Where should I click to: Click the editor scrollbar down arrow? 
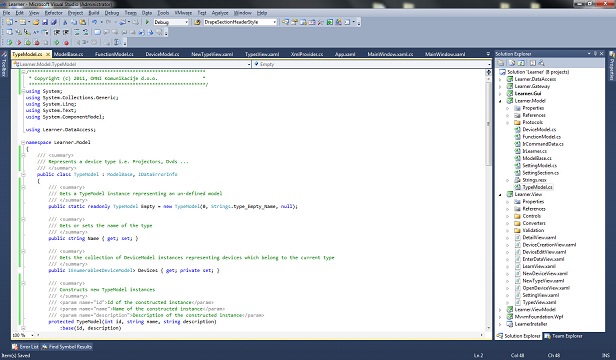[489, 328]
